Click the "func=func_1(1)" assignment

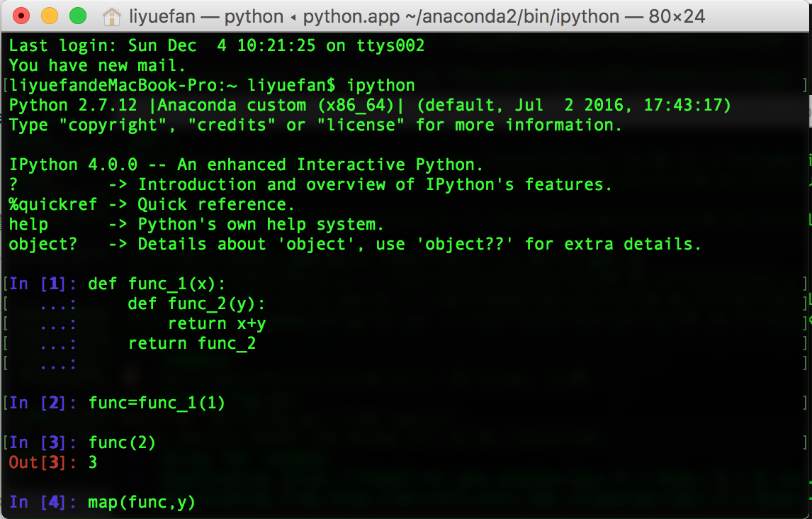pos(157,403)
